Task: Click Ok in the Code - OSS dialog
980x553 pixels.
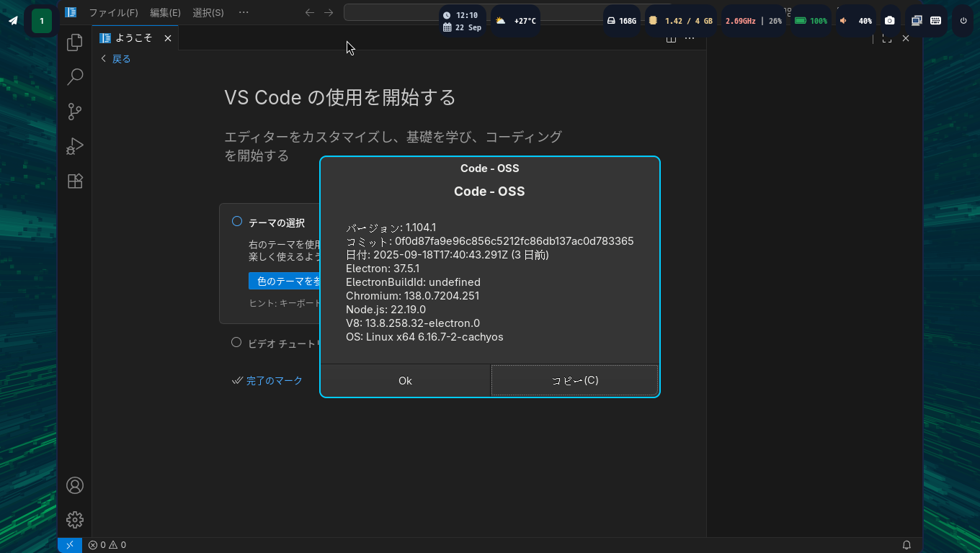Action: coord(405,380)
